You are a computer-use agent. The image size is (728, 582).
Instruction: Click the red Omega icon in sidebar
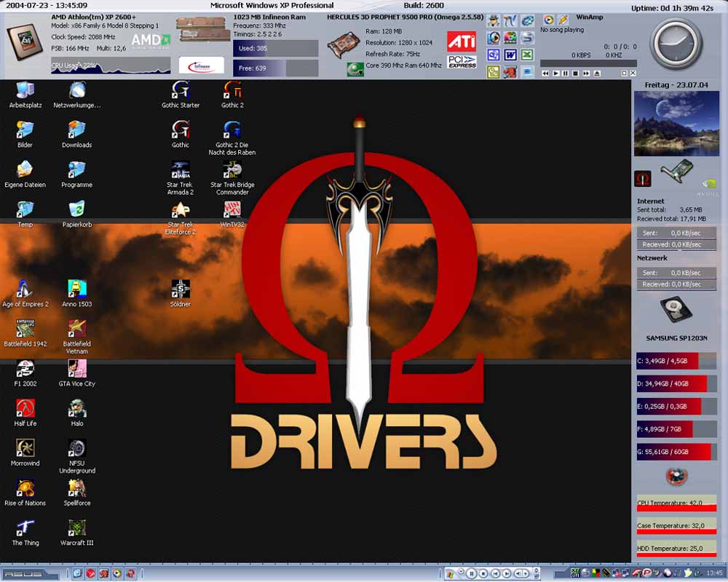(x=643, y=179)
